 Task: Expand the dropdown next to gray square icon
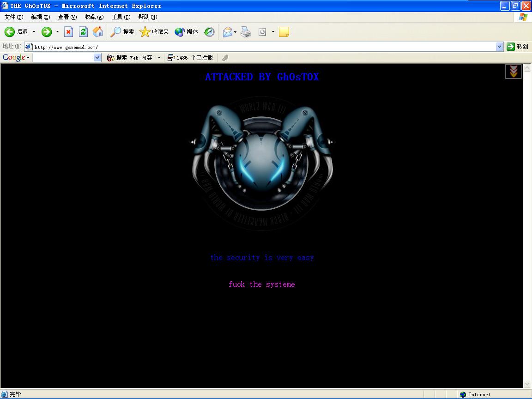tap(273, 32)
